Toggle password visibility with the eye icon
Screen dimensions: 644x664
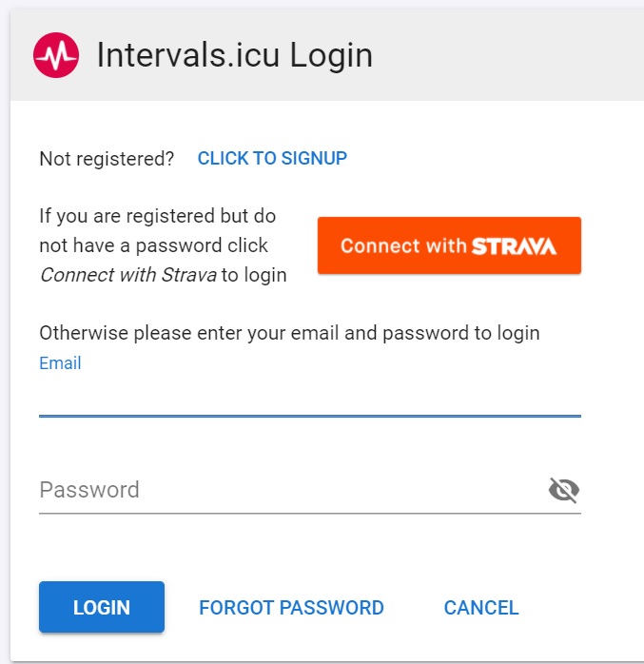point(564,490)
